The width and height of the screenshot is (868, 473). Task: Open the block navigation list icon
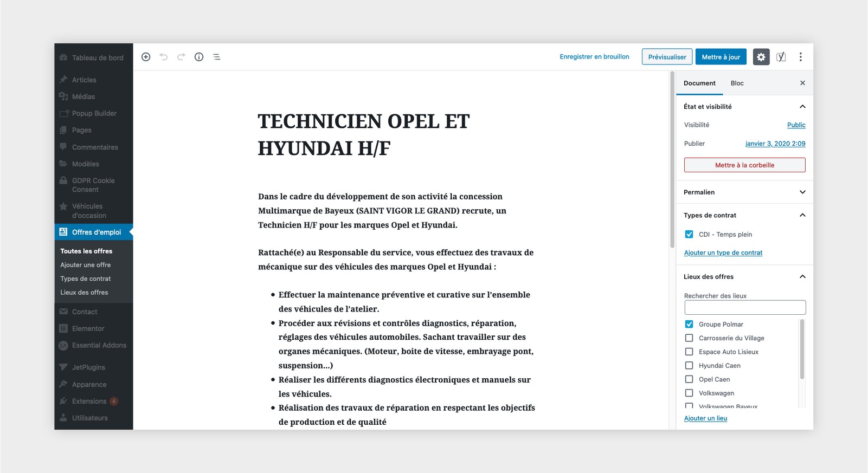coord(216,57)
